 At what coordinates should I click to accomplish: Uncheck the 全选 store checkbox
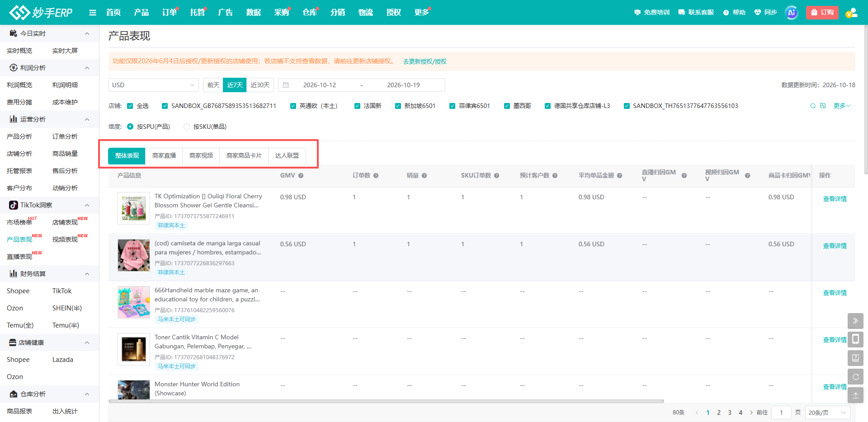(130, 106)
